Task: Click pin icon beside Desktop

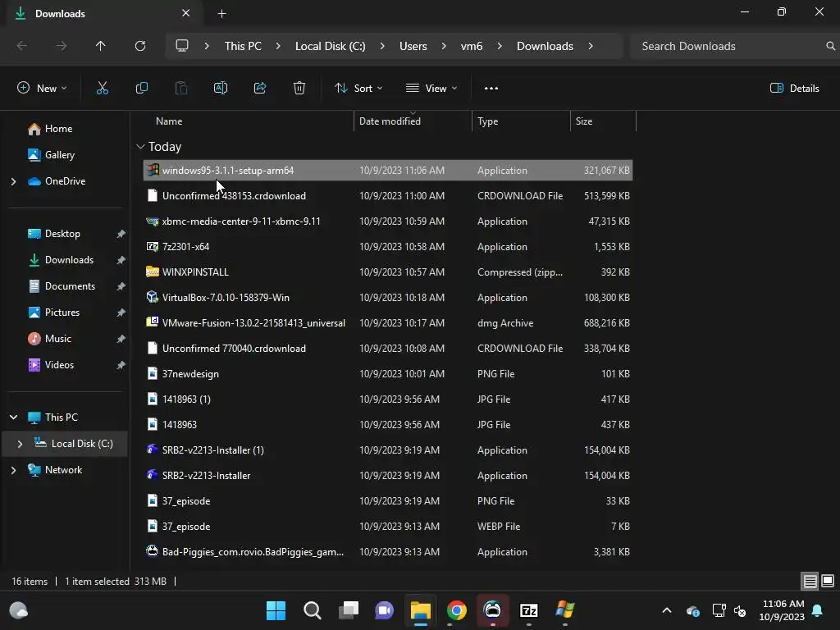Action: point(121,234)
